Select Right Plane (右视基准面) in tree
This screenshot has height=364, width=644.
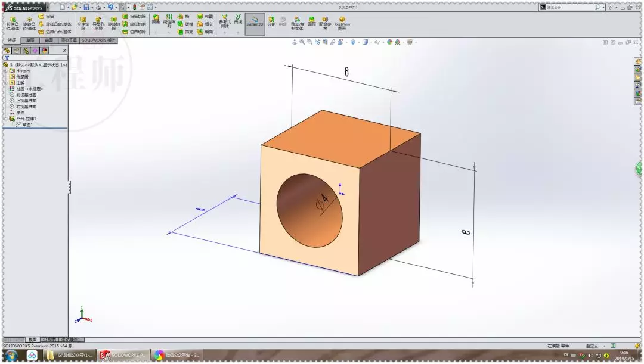[x=23, y=107]
